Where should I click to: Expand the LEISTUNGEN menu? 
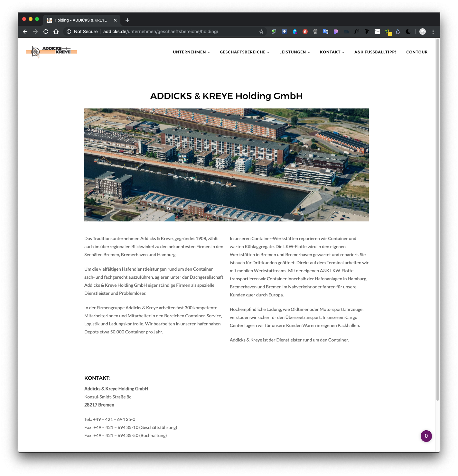tap(294, 52)
